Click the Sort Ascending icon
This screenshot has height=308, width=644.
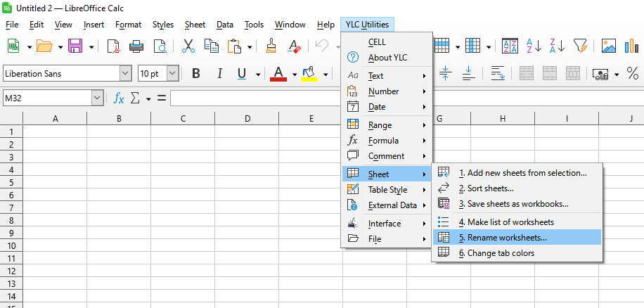tap(534, 46)
